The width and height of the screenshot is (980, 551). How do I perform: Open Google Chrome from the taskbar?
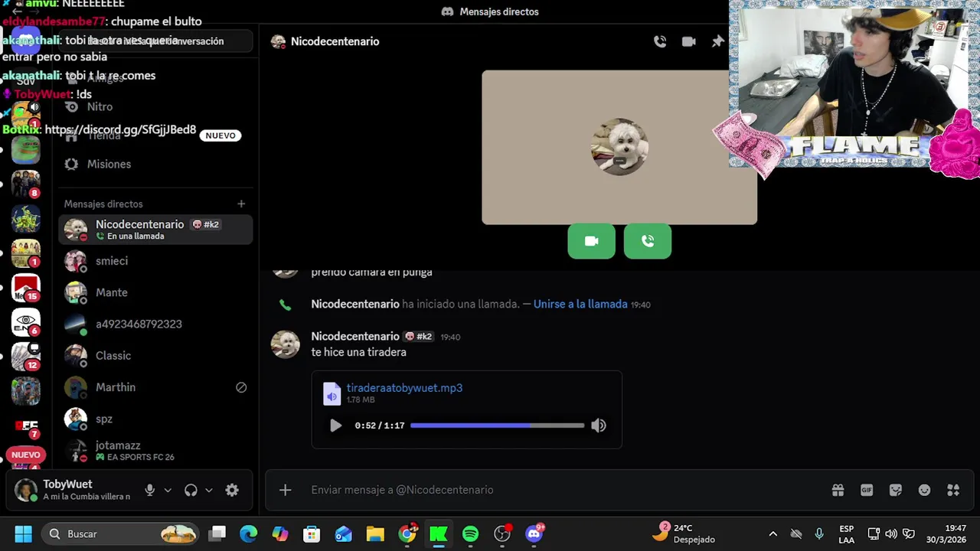click(407, 533)
